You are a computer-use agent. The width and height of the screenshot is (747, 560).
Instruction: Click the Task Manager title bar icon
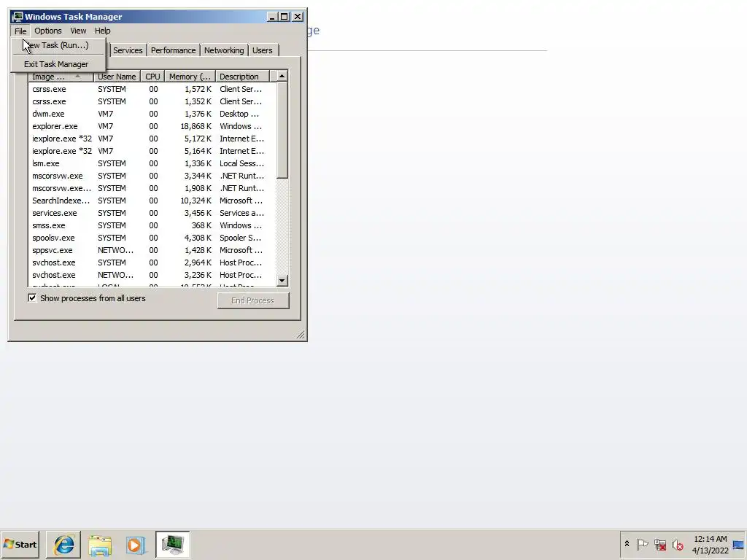coord(18,17)
